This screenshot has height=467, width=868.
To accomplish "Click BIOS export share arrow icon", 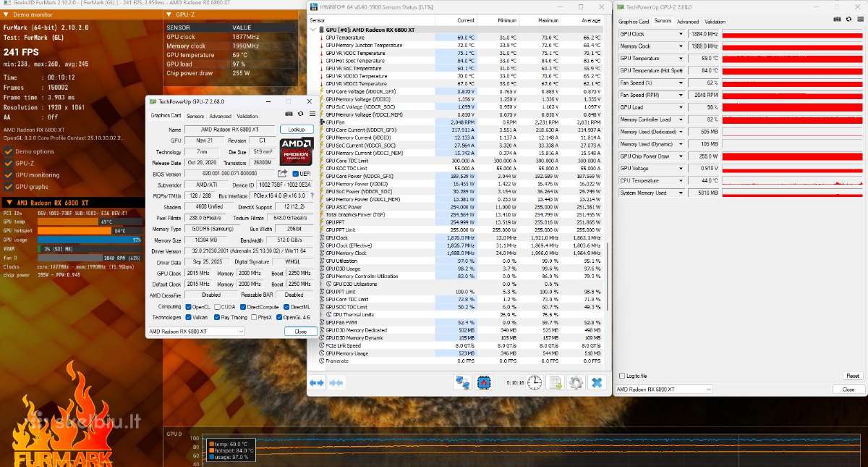I will 283,174.
